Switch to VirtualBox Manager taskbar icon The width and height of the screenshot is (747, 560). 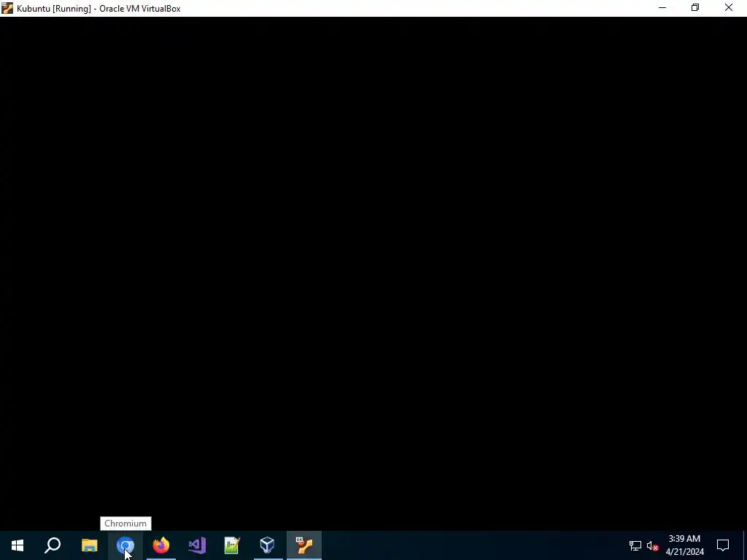click(268, 545)
